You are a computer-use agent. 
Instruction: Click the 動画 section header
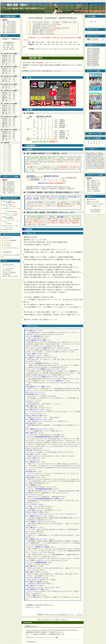(x=53, y=77)
